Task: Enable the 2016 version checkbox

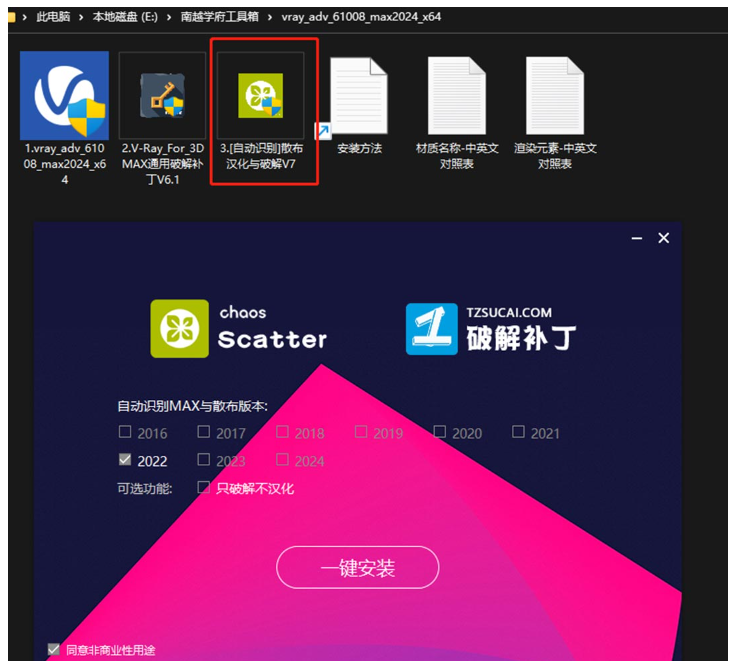Action: (x=125, y=432)
